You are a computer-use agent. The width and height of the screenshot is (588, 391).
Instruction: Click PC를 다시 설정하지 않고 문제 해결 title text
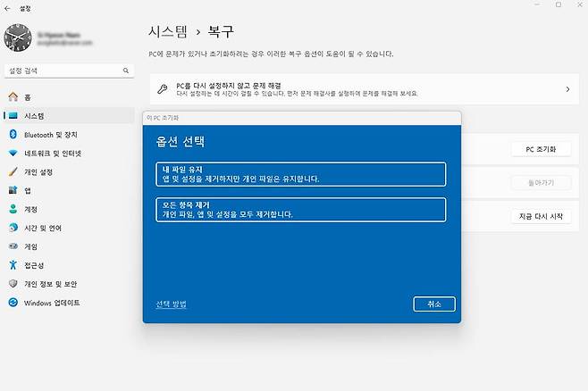[229, 86]
